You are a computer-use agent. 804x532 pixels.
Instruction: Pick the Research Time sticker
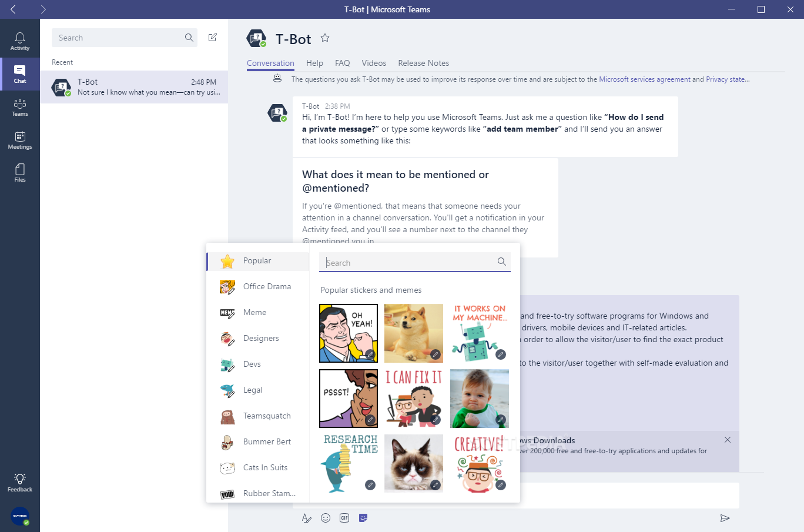tap(349, 464)
